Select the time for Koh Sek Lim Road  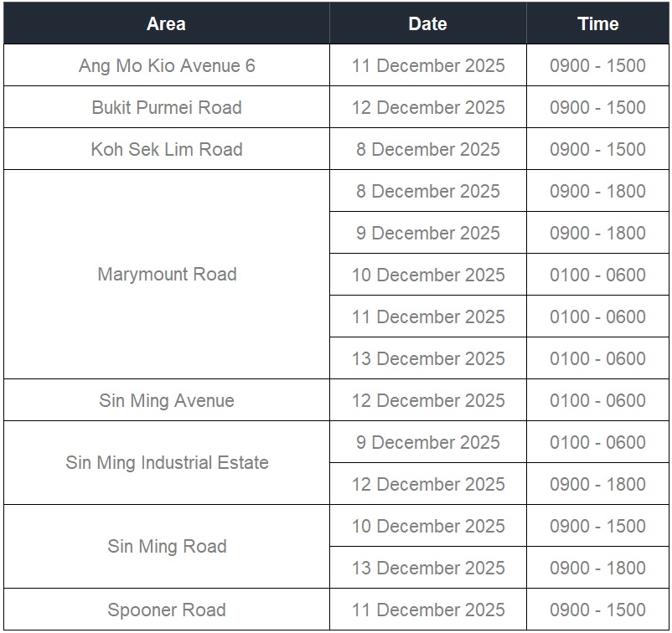597,149
